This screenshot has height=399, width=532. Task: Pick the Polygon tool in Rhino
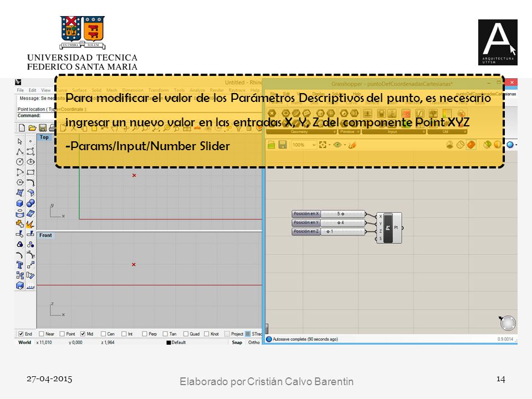20,182
